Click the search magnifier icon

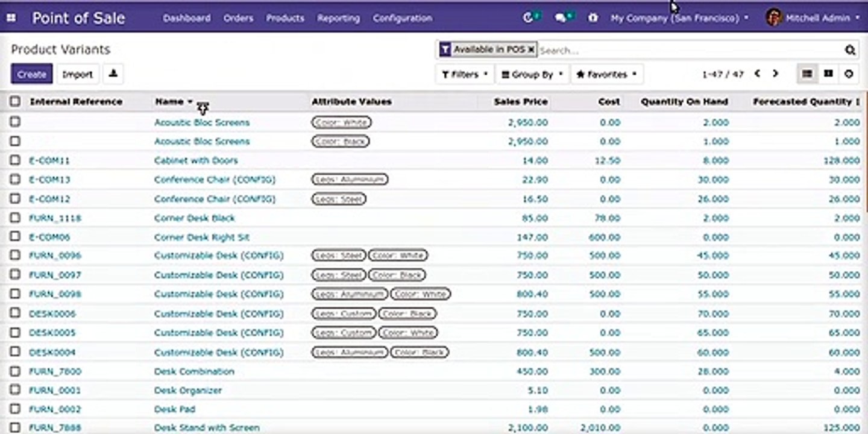pos(850,50)
